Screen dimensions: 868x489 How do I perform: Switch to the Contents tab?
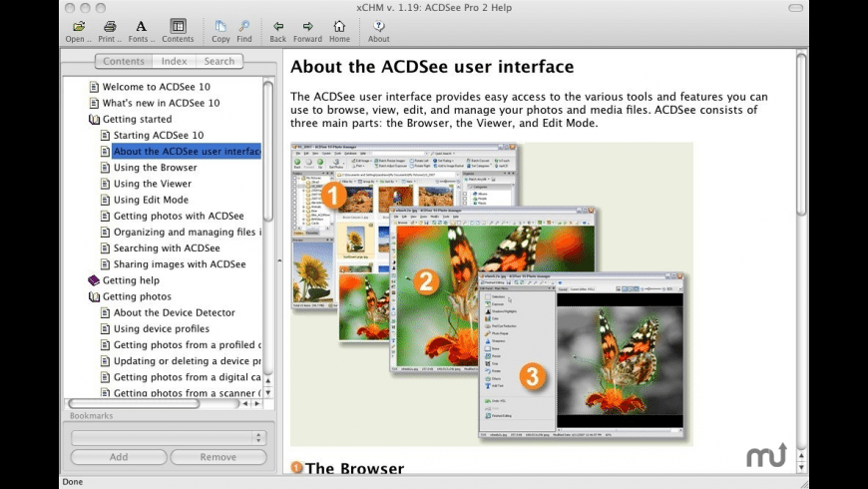coord(124,61)
